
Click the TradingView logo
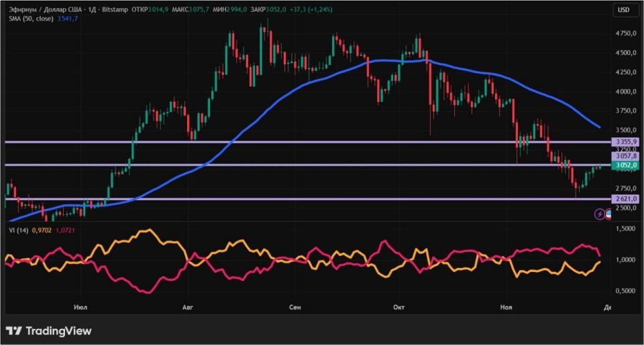(x=48, y=331)
